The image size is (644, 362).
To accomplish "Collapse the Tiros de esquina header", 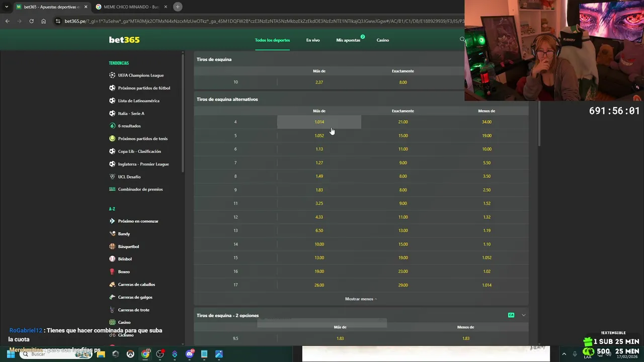I will coord(330,59).
